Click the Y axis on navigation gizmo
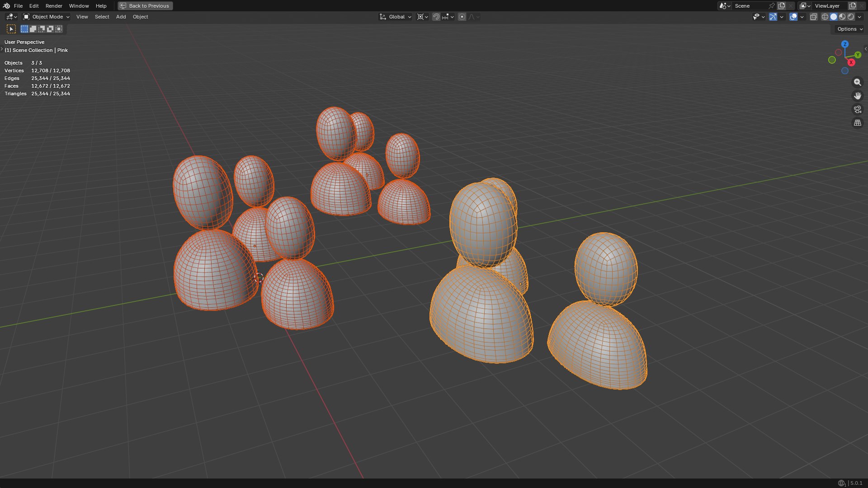 coord(858,55)
